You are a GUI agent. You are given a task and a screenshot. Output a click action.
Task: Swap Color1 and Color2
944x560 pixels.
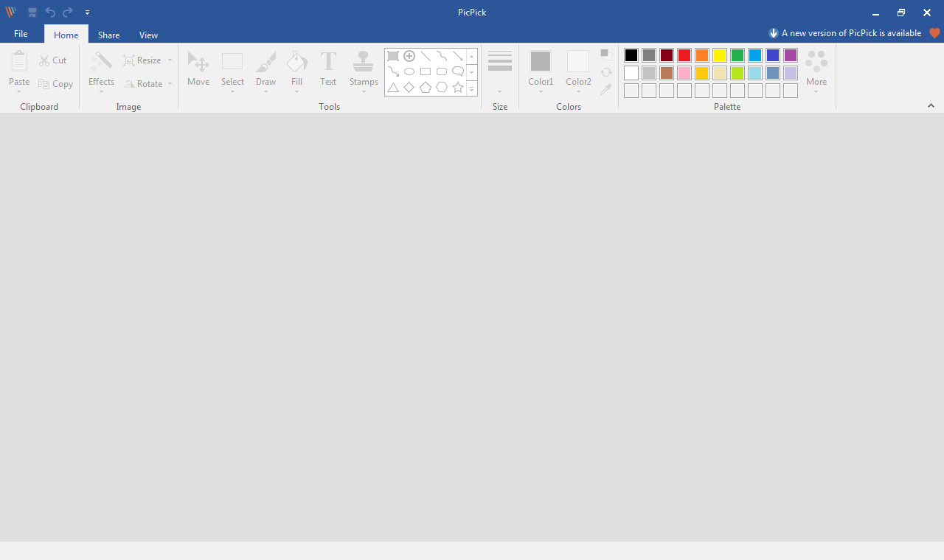[606, 72]
